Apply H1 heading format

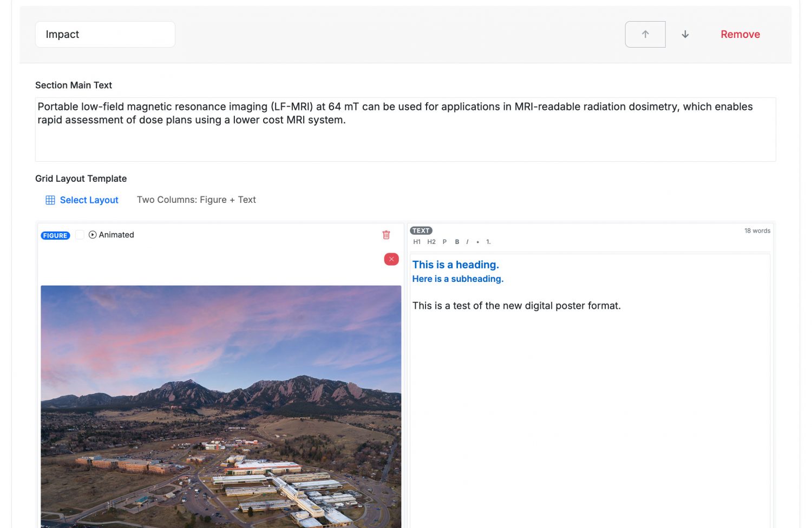pos(417,242)
